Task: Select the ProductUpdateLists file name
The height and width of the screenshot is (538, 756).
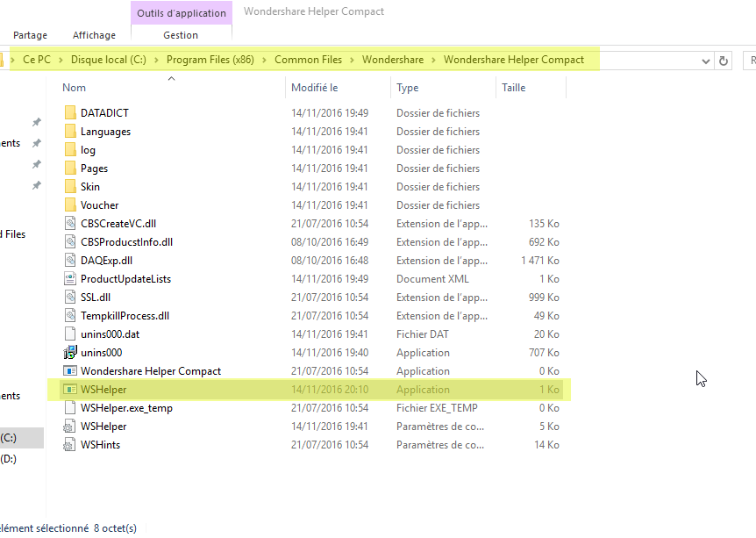Action: coord(125,279)
